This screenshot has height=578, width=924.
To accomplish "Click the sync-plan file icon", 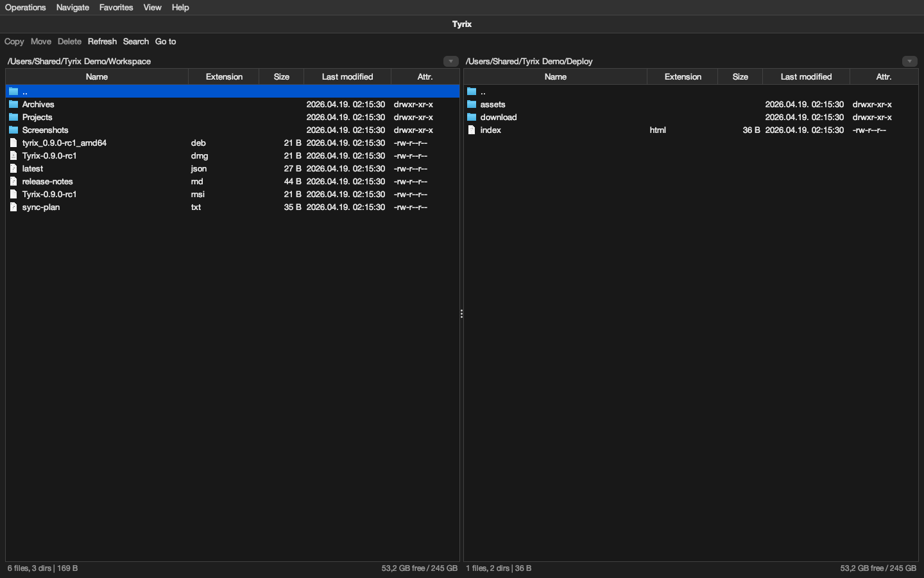I will [13, 207].
